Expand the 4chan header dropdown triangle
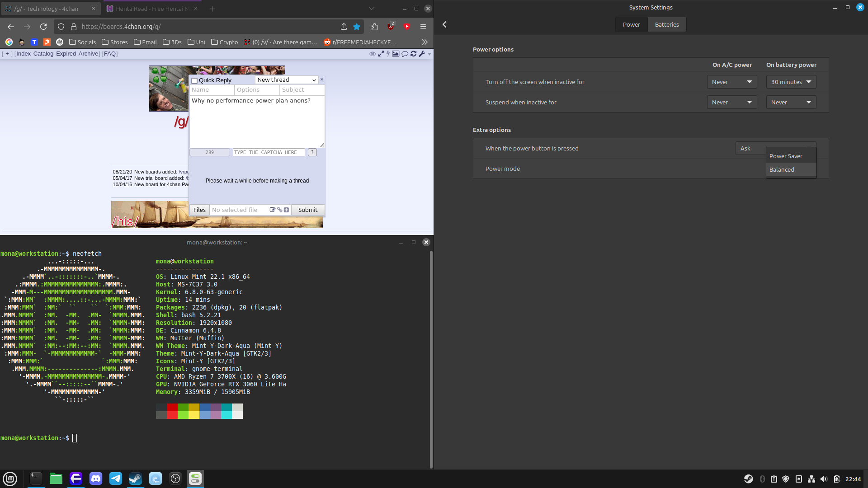The height and width of the screenshot is (488, 868). tap(429, 54)
